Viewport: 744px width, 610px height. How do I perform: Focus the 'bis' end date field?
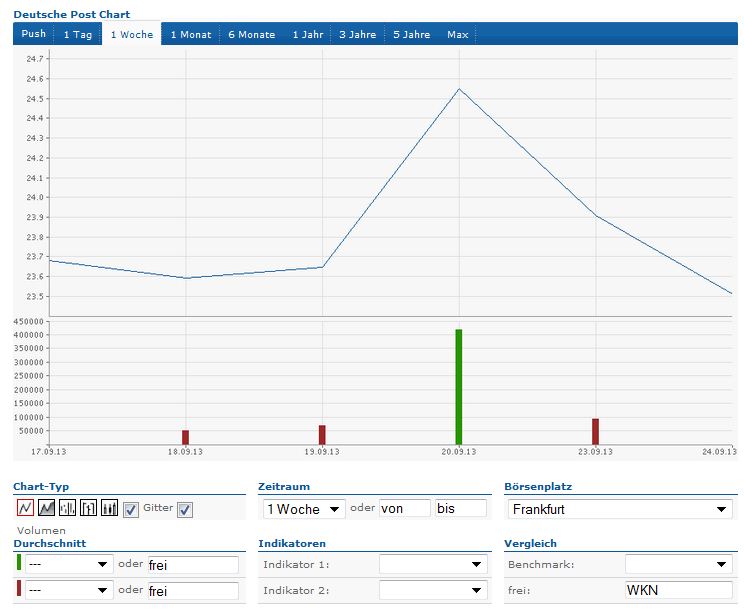click(x=461, y=508)
